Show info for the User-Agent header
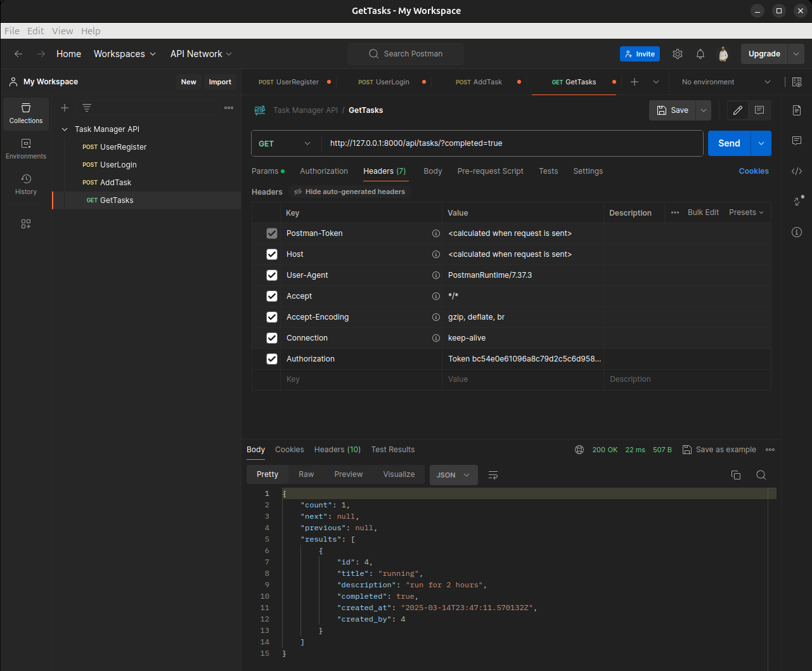 (436, 275)
